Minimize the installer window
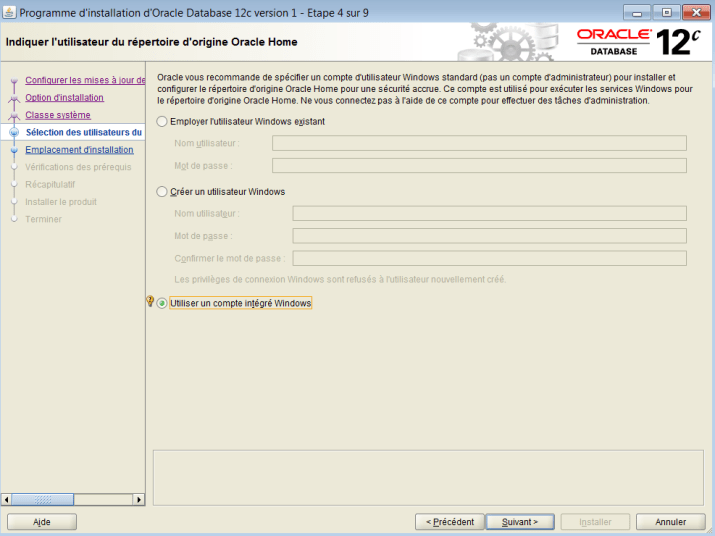Screen dimensions: 715x536 click(637, 13)
